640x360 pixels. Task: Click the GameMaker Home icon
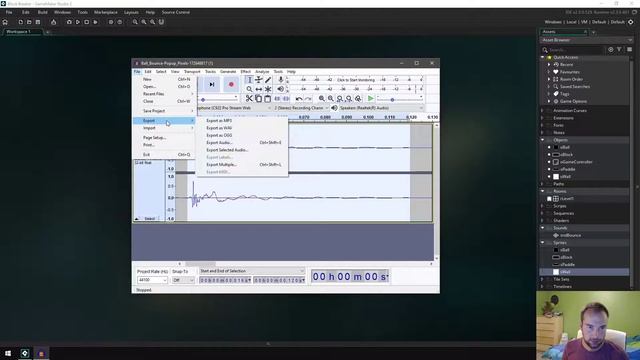point(5,22)
